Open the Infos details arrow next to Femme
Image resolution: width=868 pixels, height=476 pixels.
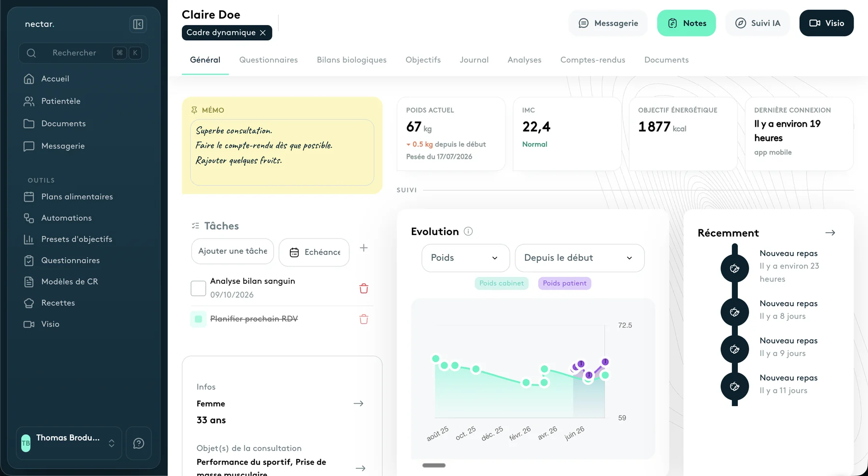point(358,404)
